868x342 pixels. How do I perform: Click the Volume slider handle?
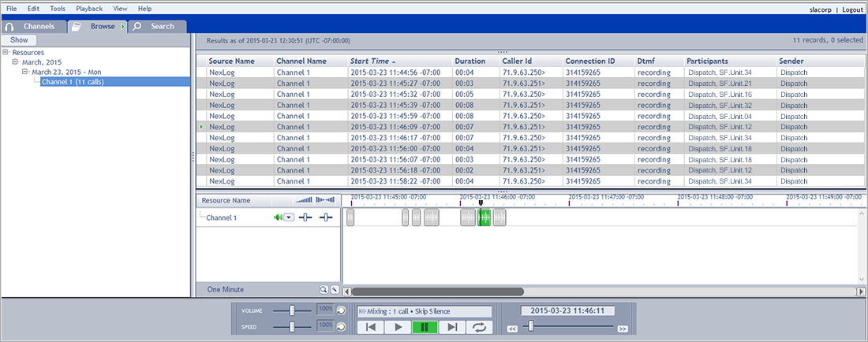point(292,310)
